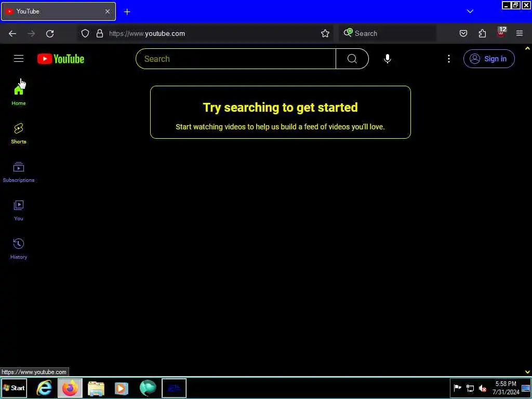532x399 pixels.
Task: Start voice search with the microphone icon
Action: click(388, 59)
